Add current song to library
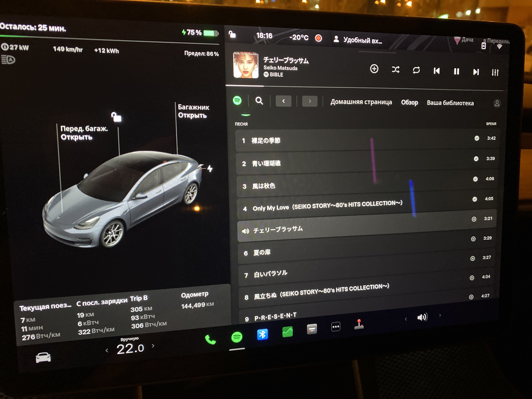Screen dimensions: 532x399 (x=374, y=69)
